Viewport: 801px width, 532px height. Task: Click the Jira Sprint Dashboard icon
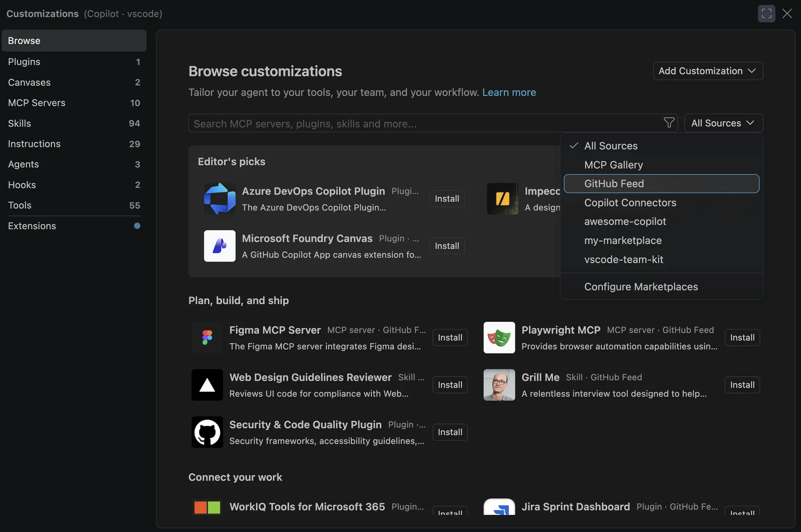[x=499, y=507]
